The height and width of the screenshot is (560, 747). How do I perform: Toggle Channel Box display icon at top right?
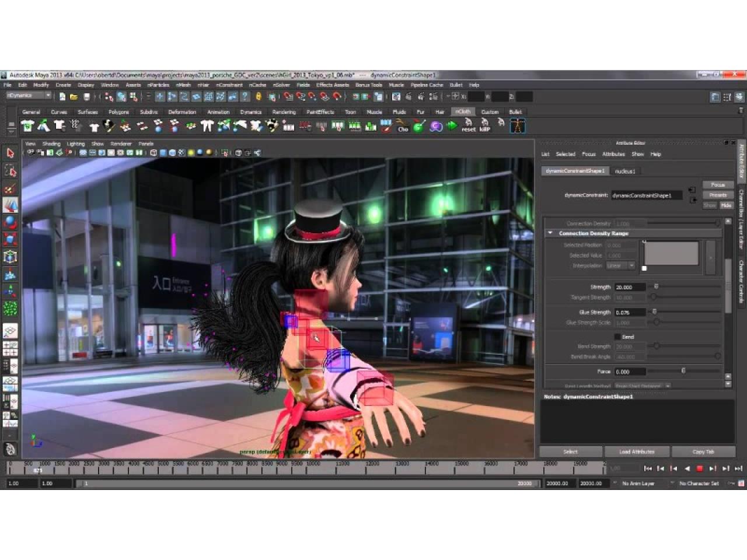click(x=739, y=97)
